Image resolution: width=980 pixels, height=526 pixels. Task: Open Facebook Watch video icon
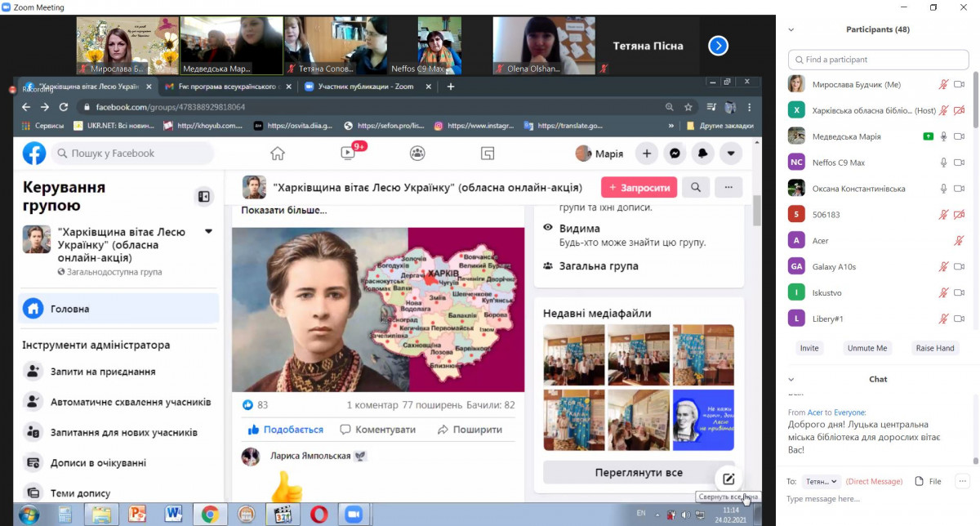click(x=348, y=154)
